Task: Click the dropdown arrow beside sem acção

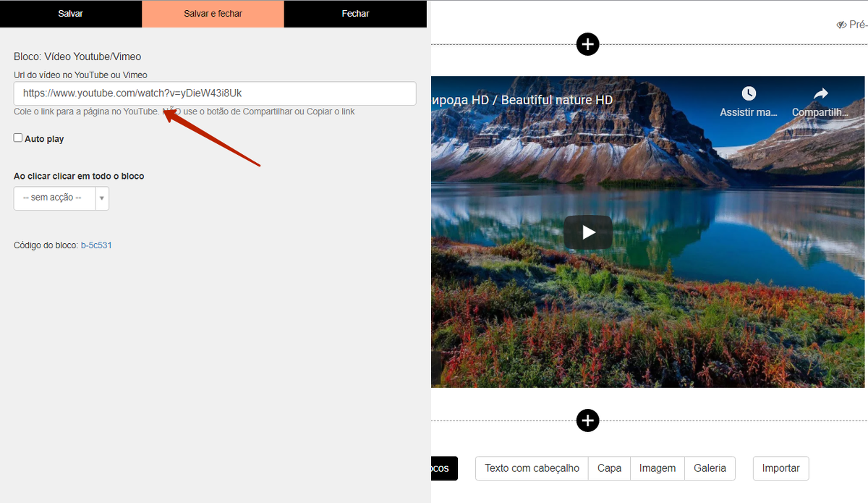Action: point(102,198)
